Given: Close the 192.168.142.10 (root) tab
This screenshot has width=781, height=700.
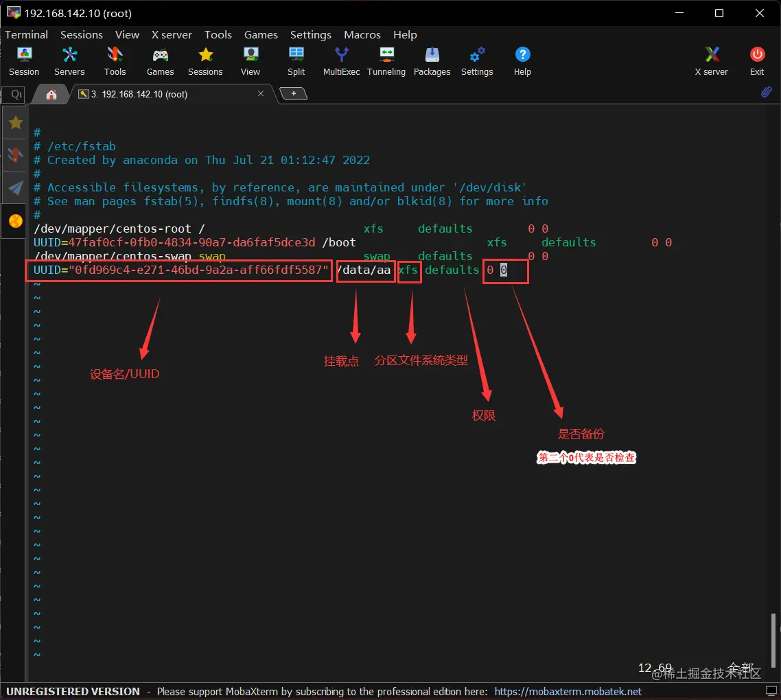Looking at the screenshot, I should (x=261, y=93).
